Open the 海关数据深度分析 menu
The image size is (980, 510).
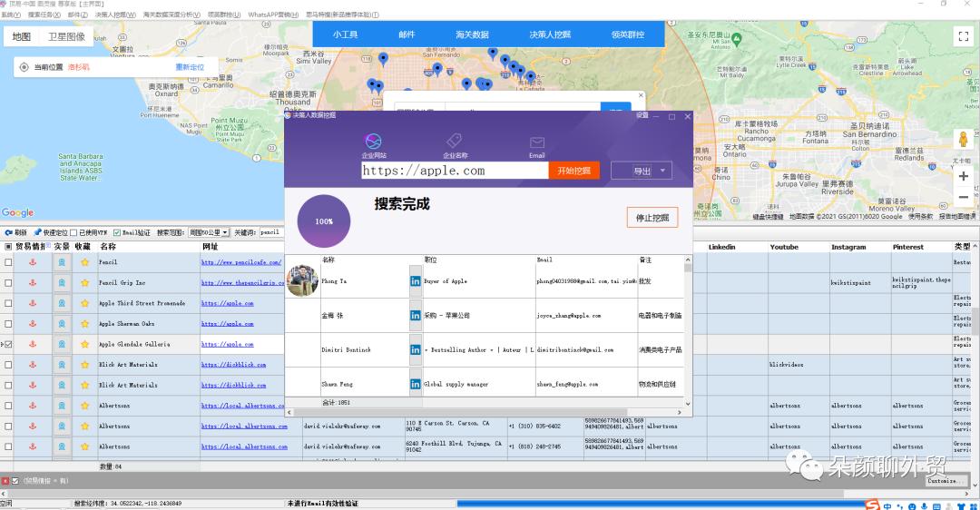[171, 15]
